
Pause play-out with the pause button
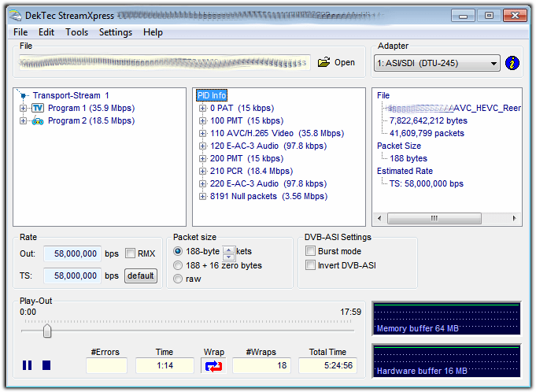click(27, 365)
